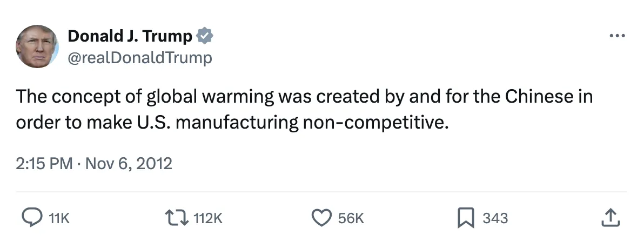Open the three-dot more options menu
This screenshot has width=644, height=241.
[616, 36]
